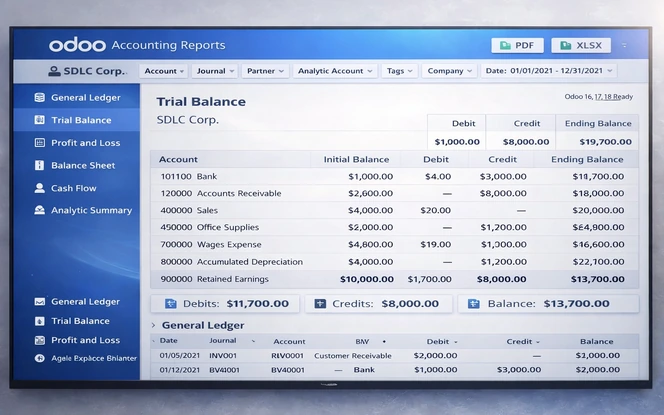Click the Balance total icon
This screenshot has height=415, width=664.
pyautogui.click(x=473, y=304)
